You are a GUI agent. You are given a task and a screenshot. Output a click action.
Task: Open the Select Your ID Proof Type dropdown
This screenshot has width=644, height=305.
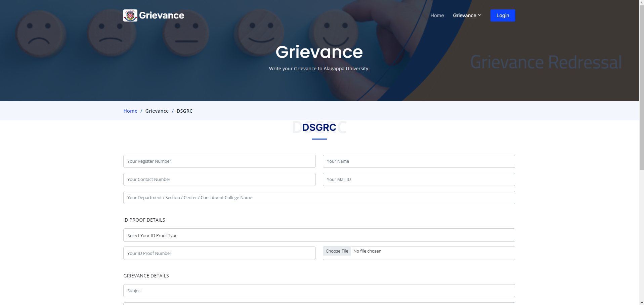pos(319,235)
